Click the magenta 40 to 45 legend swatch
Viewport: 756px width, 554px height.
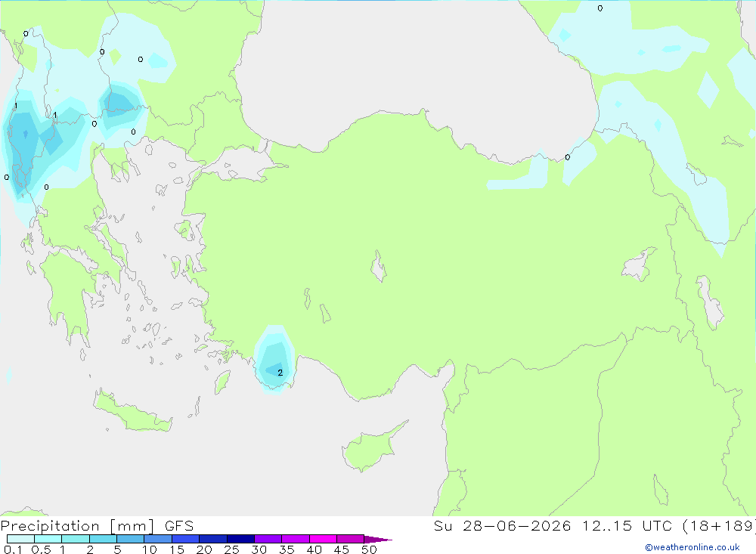pos(323,539)
